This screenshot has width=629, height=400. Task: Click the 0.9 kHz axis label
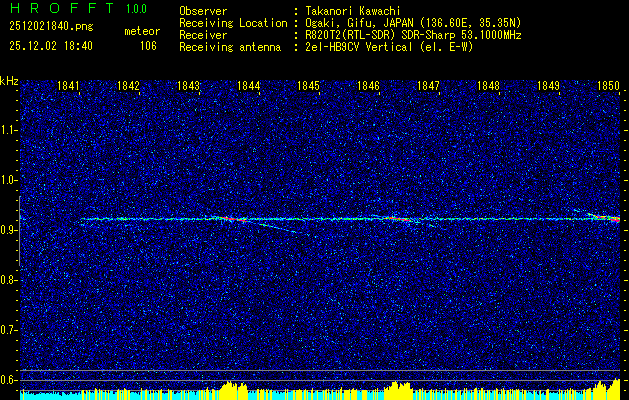(x=9, y=230)
